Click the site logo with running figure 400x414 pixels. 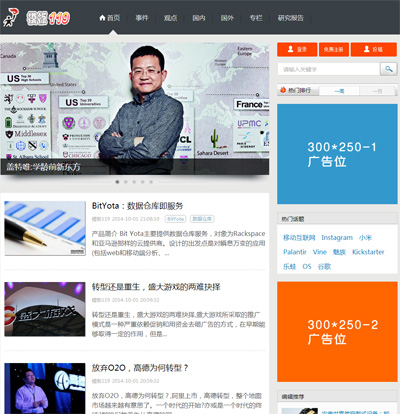coord(36,18)
